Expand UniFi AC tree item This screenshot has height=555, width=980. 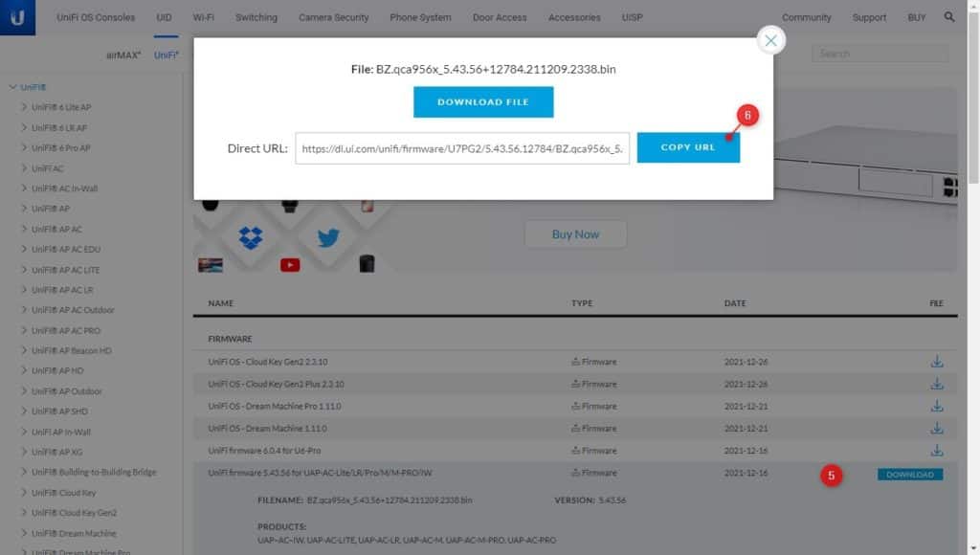click(24, 168)
